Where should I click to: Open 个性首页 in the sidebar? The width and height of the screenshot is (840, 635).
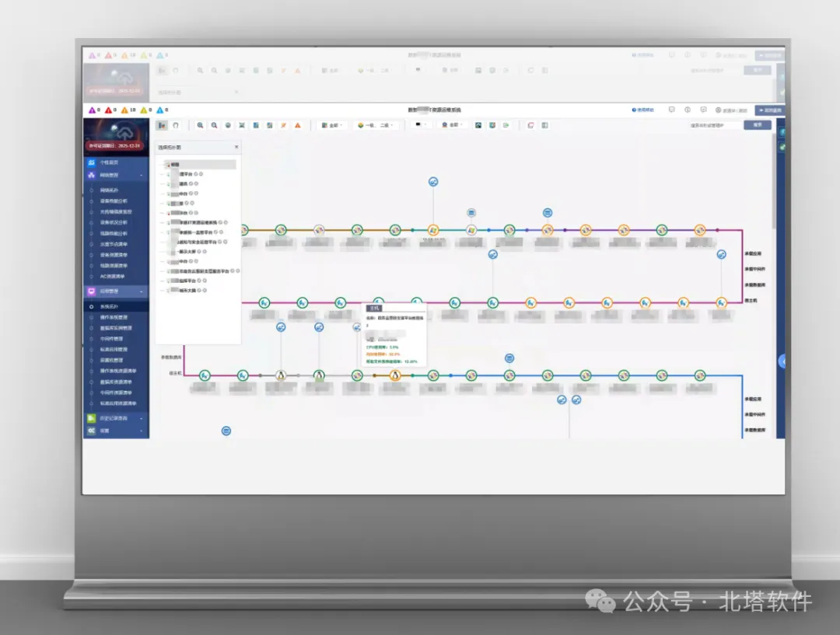click(x=110, y=162)
